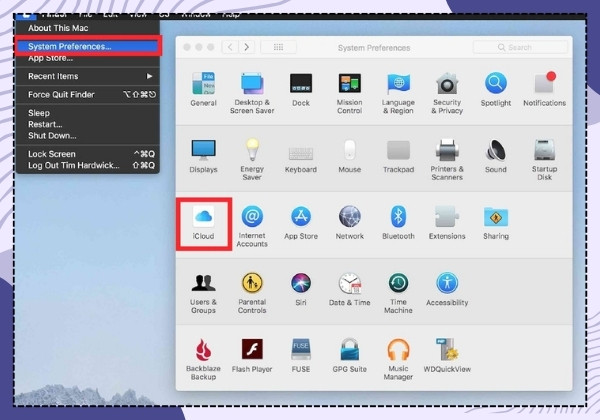Image resolution: width=600 pixels, height=420 pixels.
Task: Select System Preferences from Apple menu
Action: click(x=88, y=46)
